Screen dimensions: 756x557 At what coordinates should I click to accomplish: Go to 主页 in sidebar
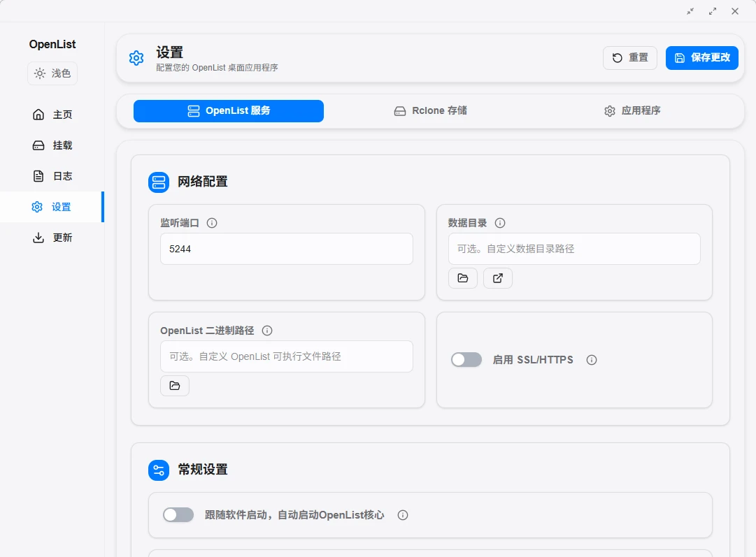tap(52, 115)
